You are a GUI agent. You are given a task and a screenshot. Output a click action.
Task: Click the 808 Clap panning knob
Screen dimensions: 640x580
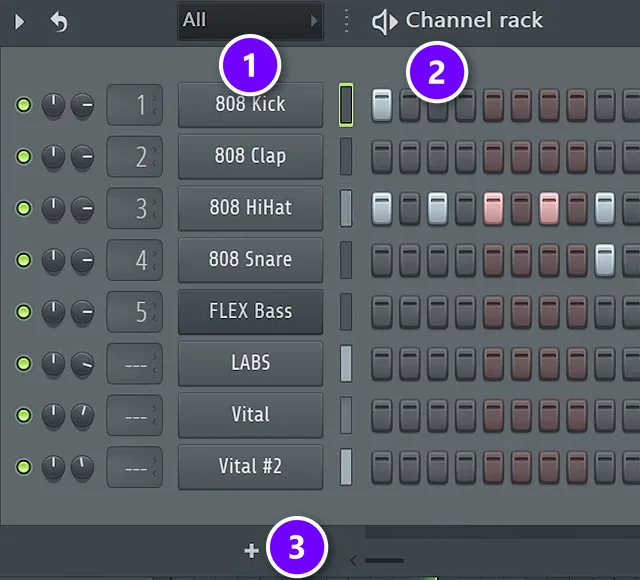click(x=53, y=156)
